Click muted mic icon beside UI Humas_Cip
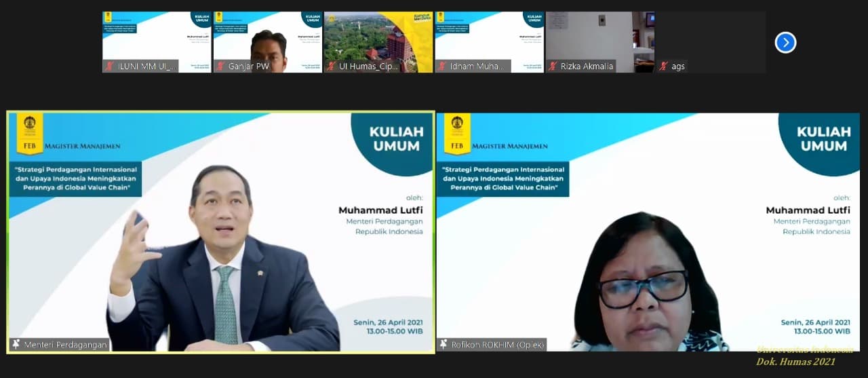 tap(331, 67)
